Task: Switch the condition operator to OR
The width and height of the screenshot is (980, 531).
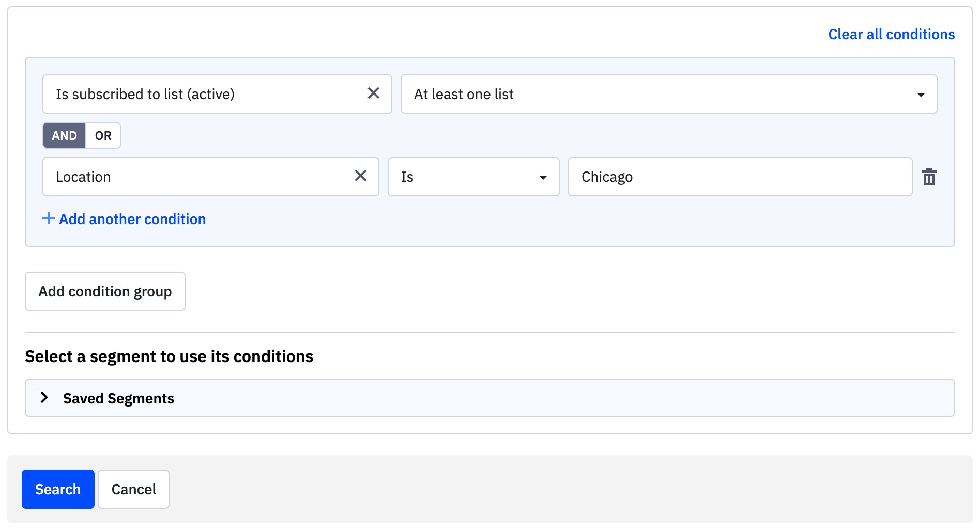Action: click(x=103, y=135)
